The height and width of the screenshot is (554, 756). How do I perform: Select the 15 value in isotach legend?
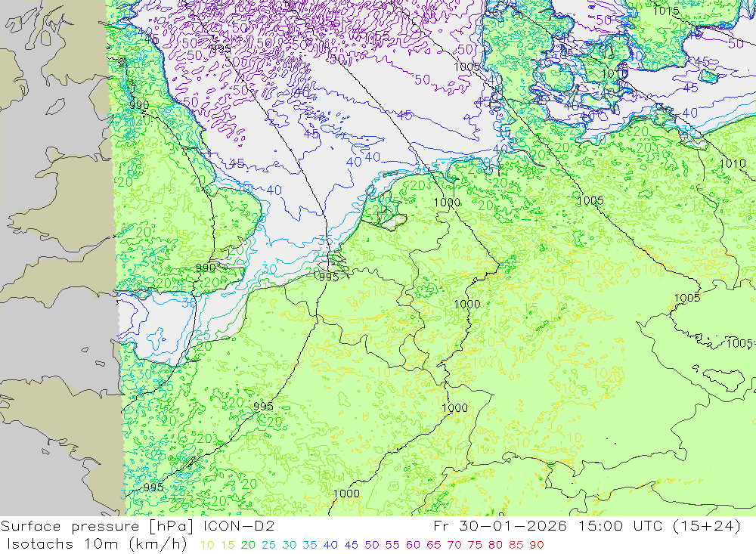(x=228, y=545)
